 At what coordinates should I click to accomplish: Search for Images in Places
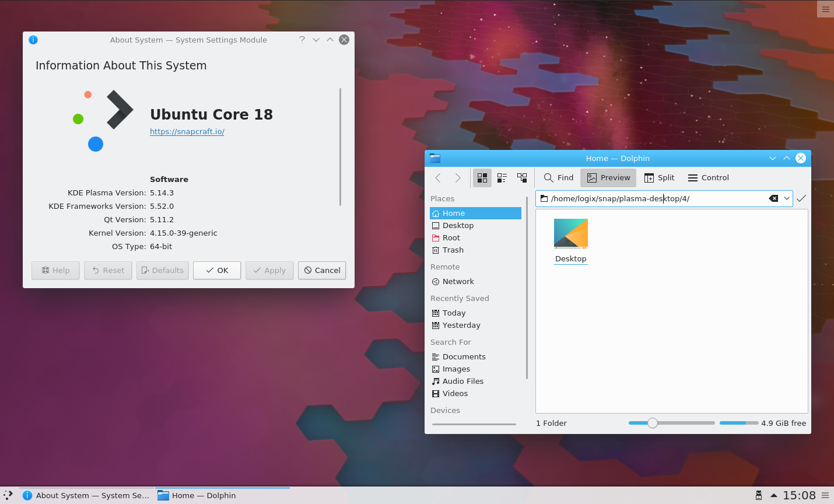point(475,369)
